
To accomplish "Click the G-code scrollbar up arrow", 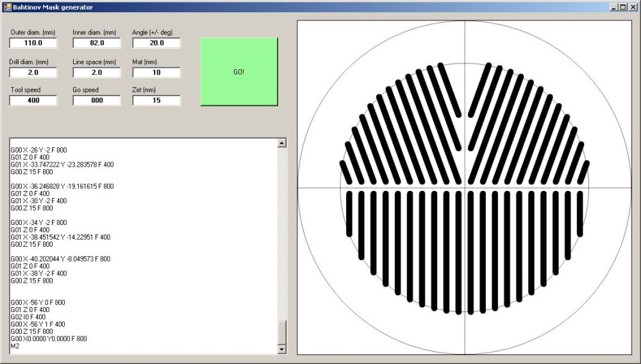I will [281, 143].
